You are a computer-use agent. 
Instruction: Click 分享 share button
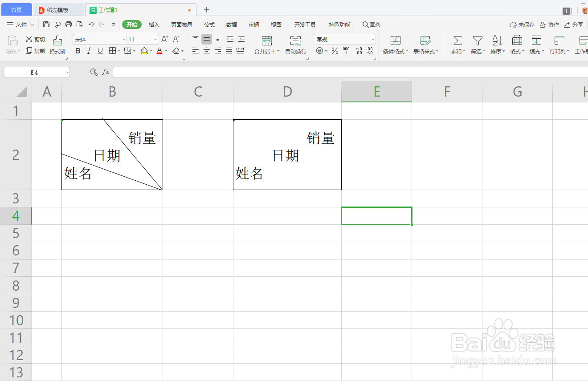tap(573, 25)
